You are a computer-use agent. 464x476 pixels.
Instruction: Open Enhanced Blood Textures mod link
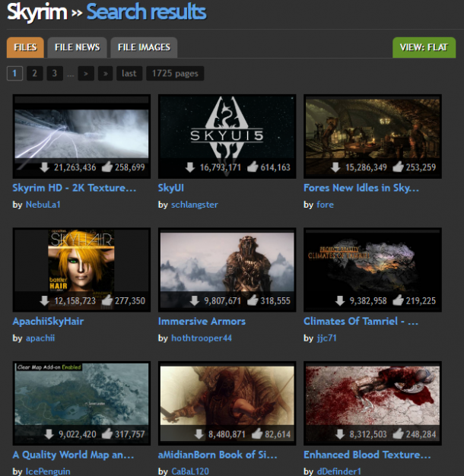(367, 455)
